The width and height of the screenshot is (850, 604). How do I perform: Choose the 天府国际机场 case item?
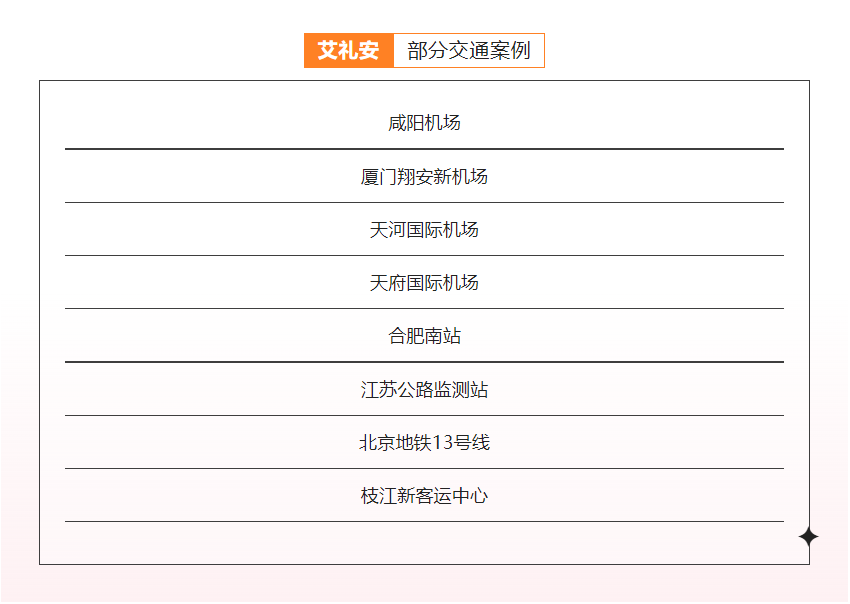(x=424, y=283)
